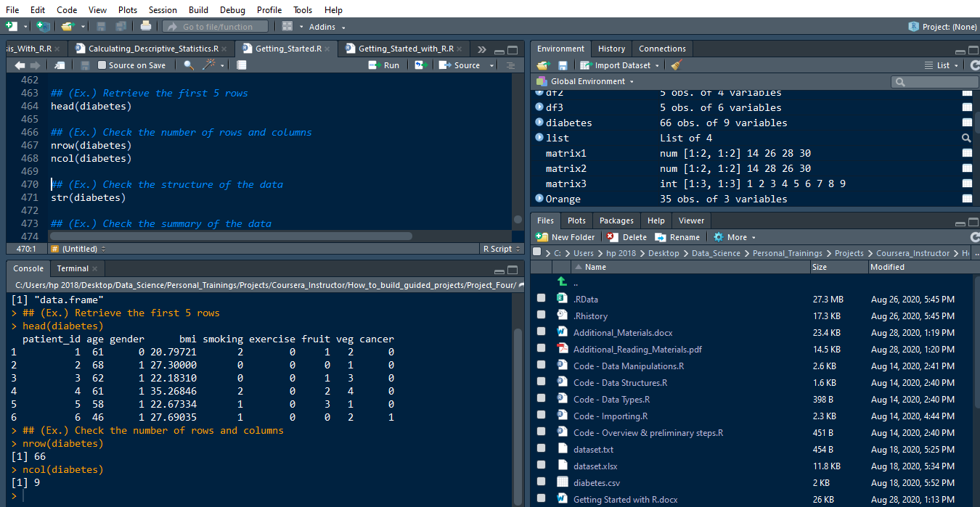Screen dimensions: 980x507
Task: Click the editor horizontal scrollbar
Action: (231, 236)
